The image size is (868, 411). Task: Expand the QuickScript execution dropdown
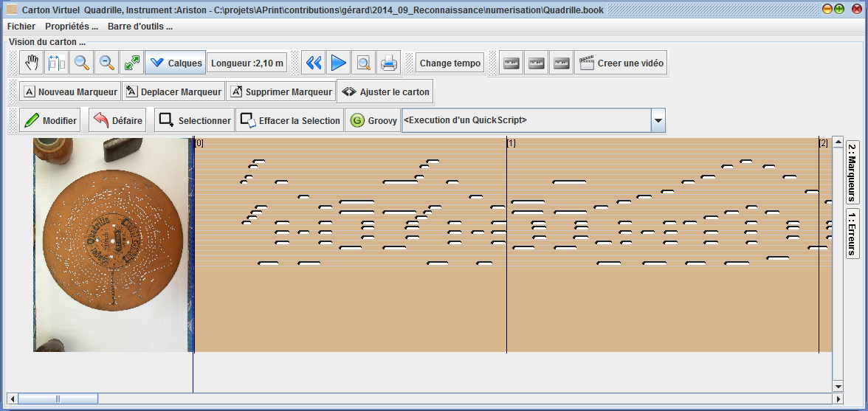658,120
